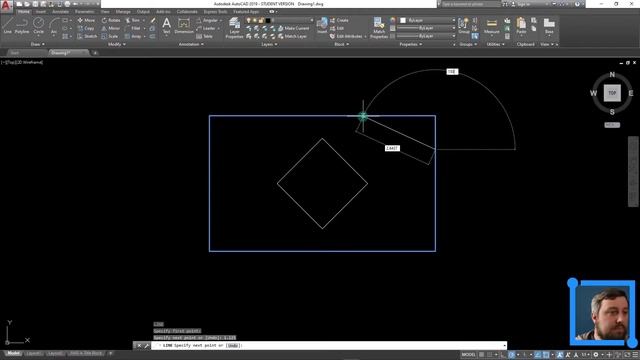The width and height of the screenshot is (640, 360).
Task: Click the Copy tool
Action: pyautogui.click(x=86, y=28)
